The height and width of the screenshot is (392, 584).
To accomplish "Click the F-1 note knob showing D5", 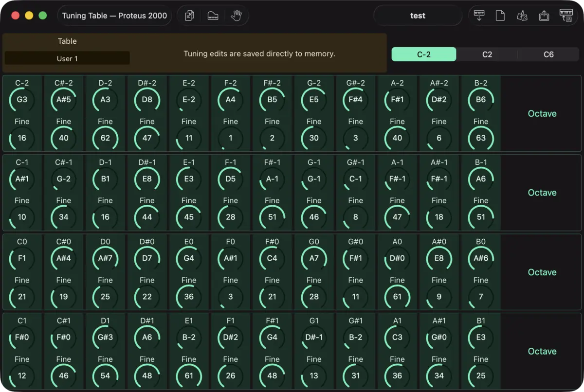I will click(231, 179).
